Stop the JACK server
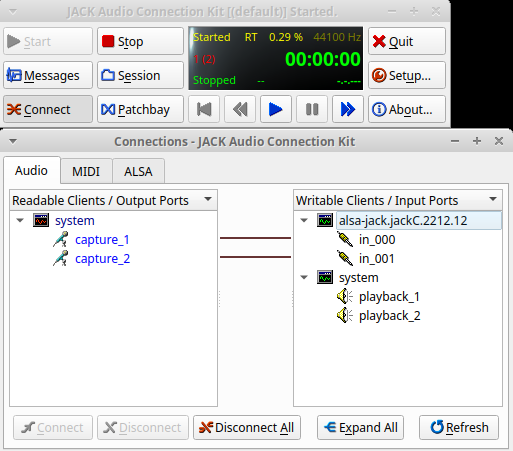513x451 pixels. (x=140, y=41)
